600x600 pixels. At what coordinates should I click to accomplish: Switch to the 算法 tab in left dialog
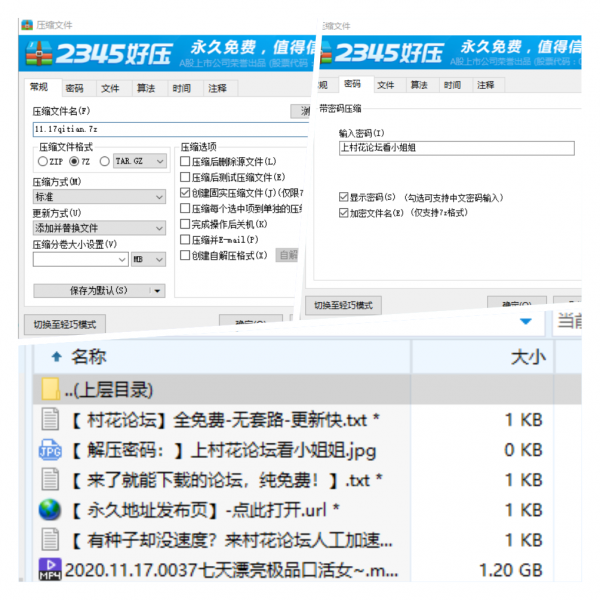click(x=145, y=88)
